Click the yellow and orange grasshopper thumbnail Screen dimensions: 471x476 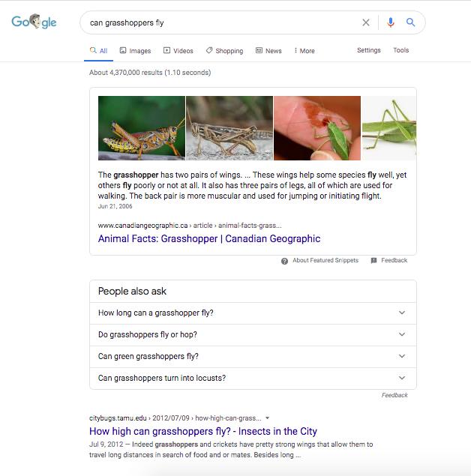coord(142,128)
